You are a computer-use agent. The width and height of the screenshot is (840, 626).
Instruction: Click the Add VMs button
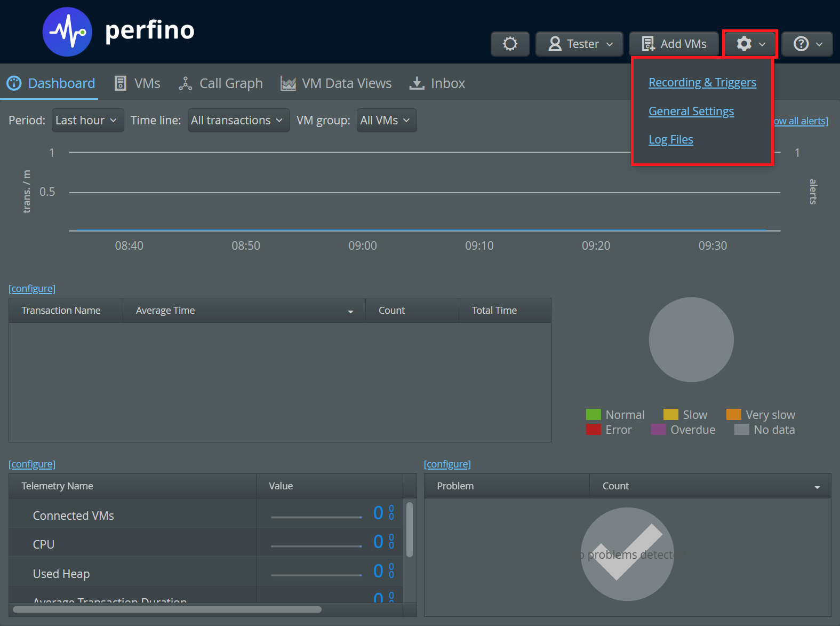point(674,44)
